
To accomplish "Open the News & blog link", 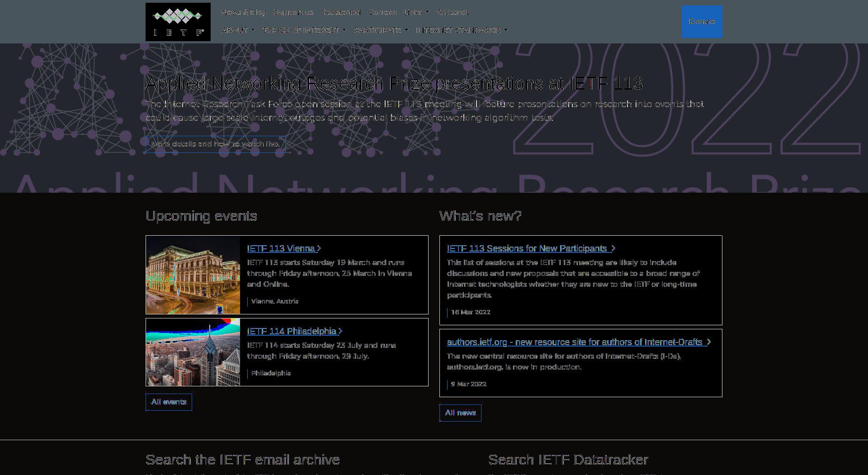I will [244, 12].
